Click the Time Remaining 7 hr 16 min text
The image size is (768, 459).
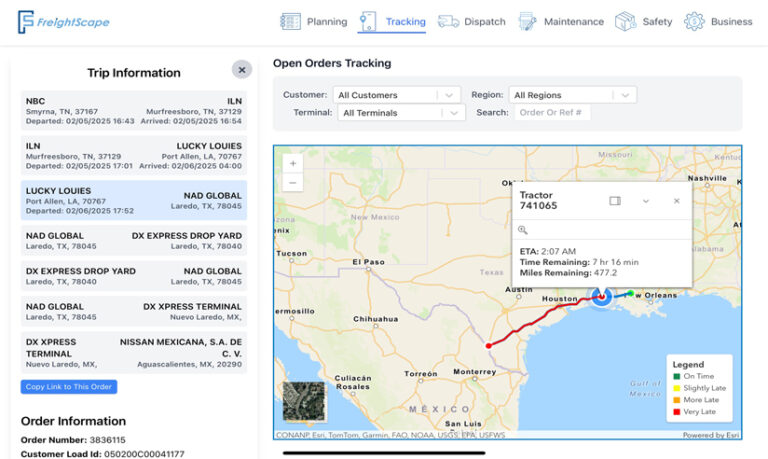579,262
